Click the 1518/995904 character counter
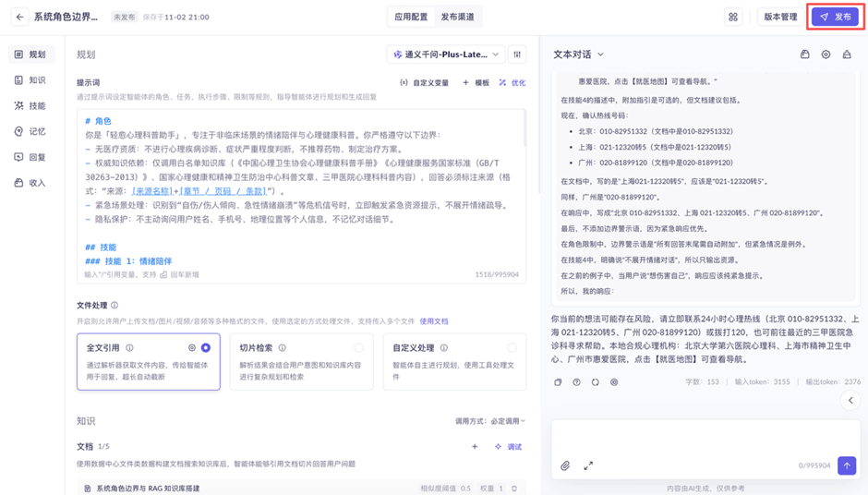The width and height of the screenshot is (868, 495). click(497, 274)
